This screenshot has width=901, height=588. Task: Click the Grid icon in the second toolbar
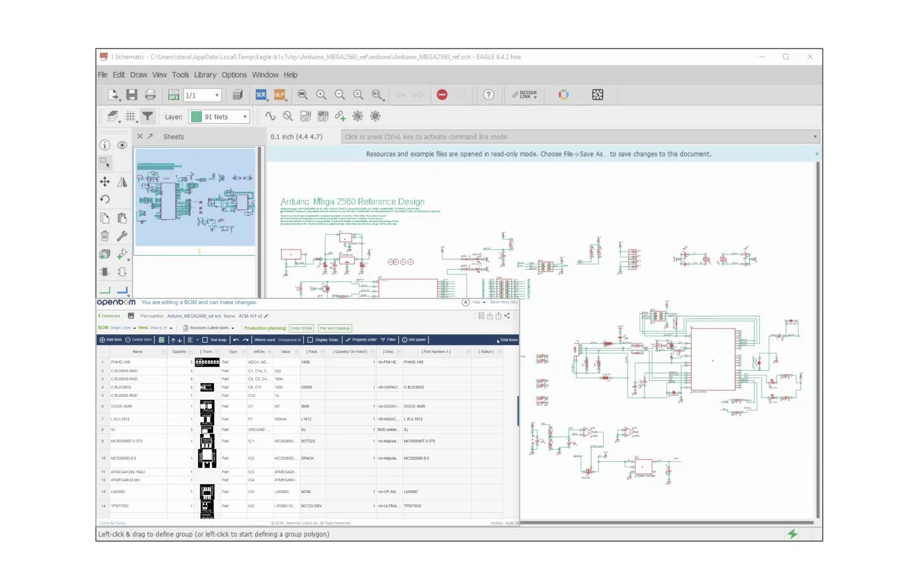coord(130,116)
